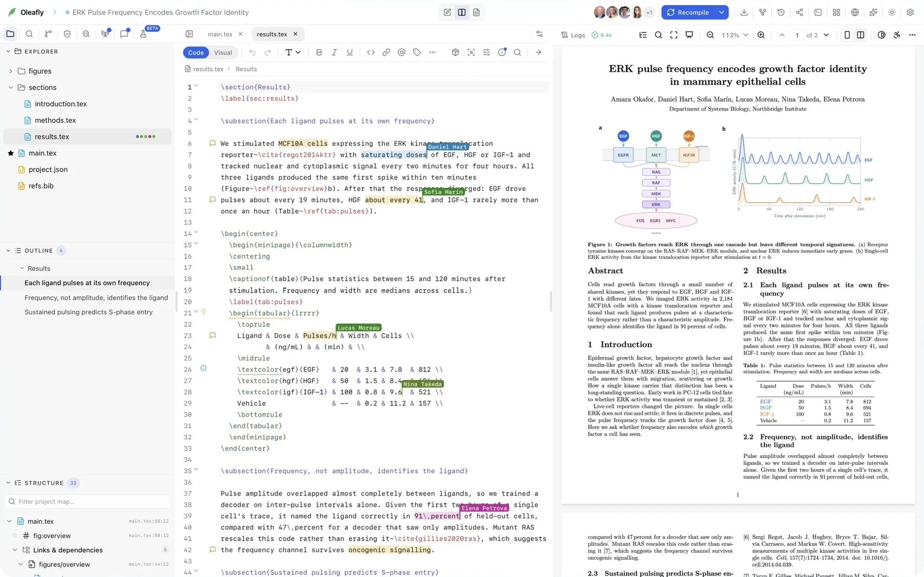The image size is (924, 577).
Task: Download the compiled PDF
Action: tap(744, 12)
